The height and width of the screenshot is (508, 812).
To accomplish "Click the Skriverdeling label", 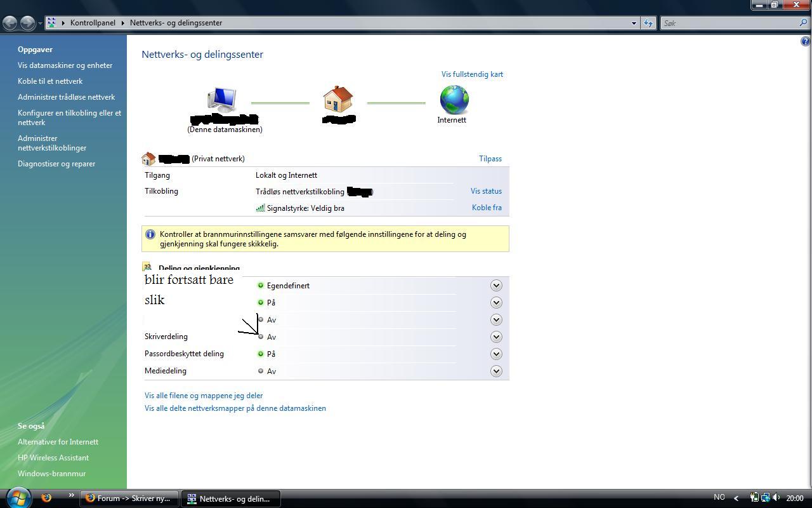I will click(166, 337).
